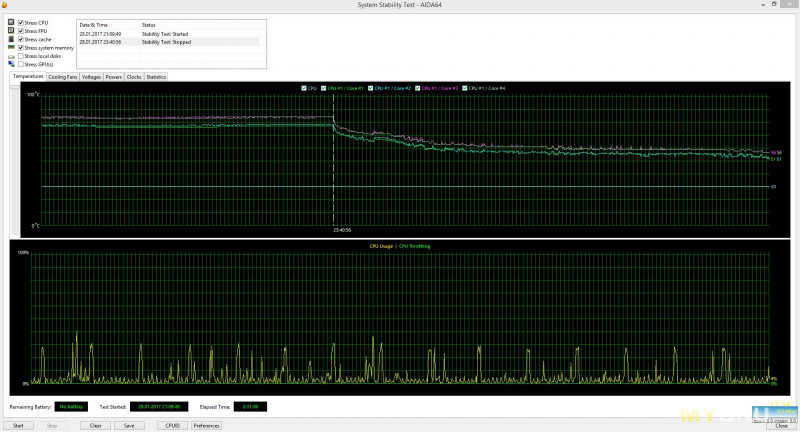This screenshot has width=800, height=432.
Task: Select the Temperatures tab
Action: coord(28,77)
